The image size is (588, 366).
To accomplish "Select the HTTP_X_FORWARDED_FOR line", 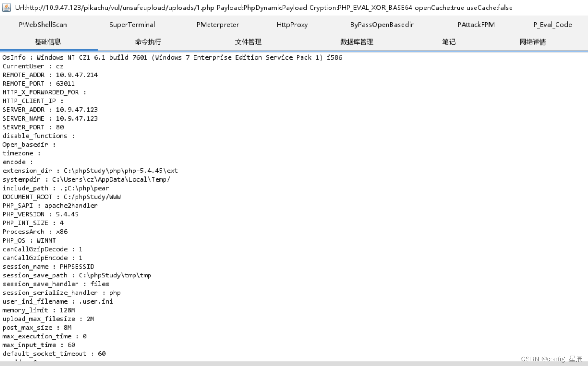I will [x=44, y=92].
